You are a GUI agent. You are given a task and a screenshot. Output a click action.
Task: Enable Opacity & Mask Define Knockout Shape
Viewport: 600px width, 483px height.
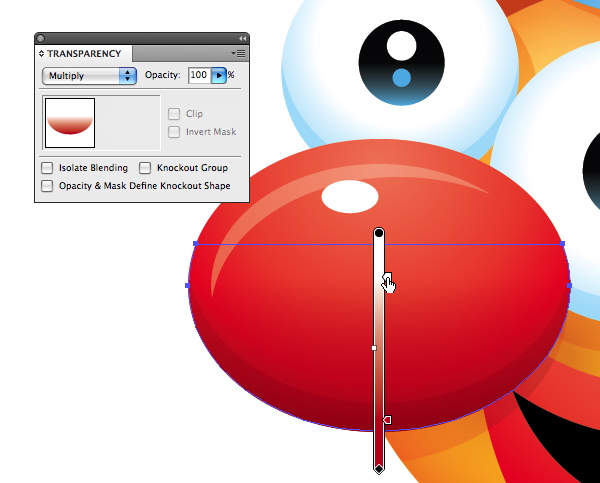47,186
